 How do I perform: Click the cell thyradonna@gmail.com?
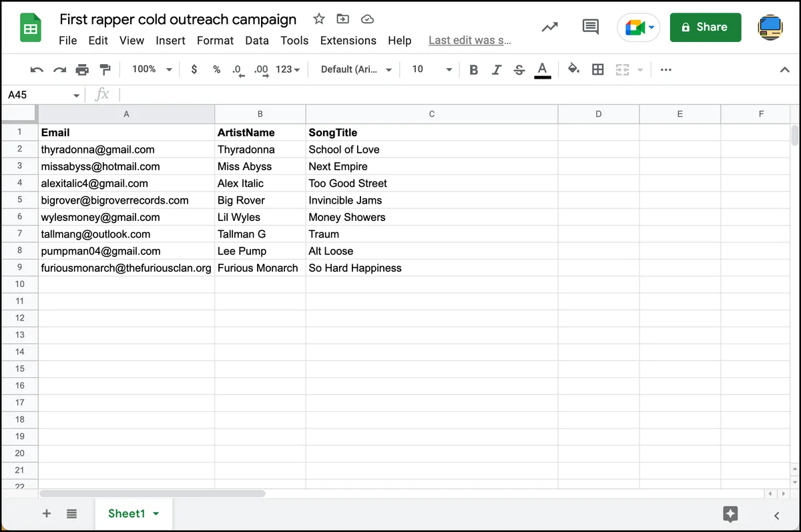(x=127, y=150)
